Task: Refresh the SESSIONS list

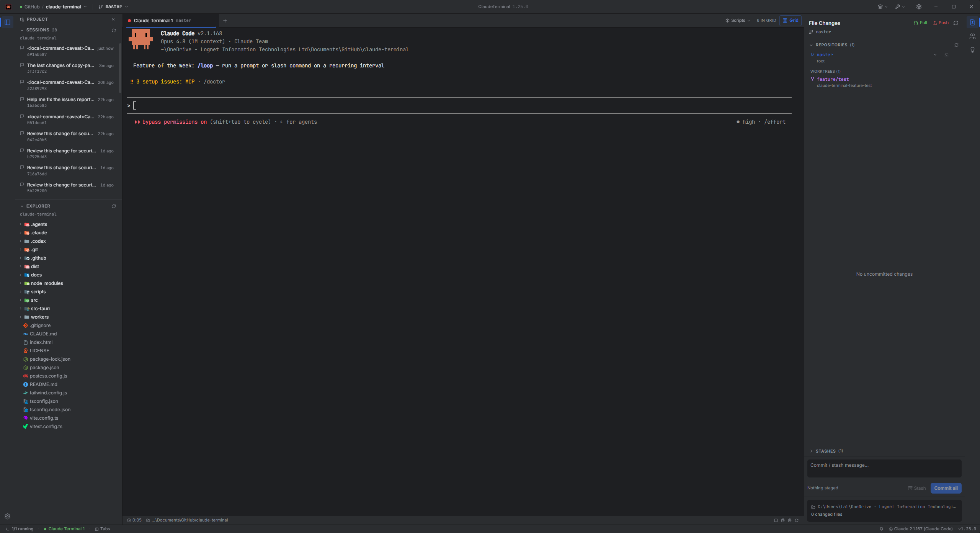Action: (114, 30)
